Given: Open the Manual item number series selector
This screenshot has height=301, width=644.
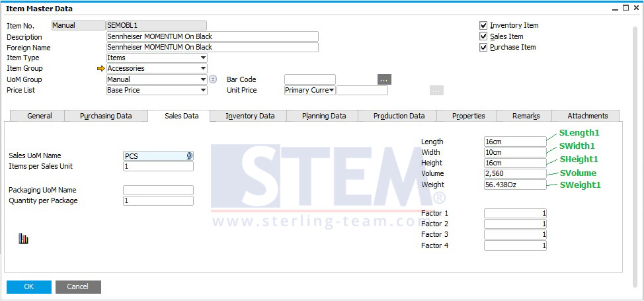Looking at the screenshot, I should [79, 26].
